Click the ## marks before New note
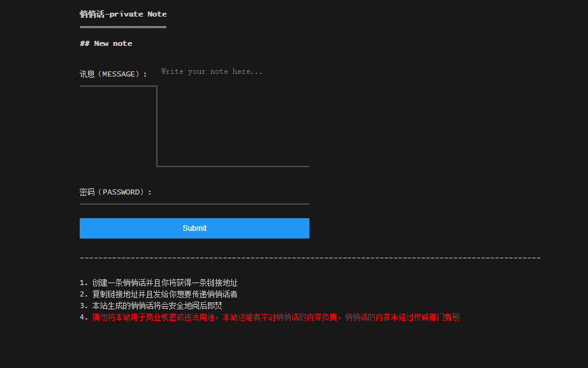 84,43
